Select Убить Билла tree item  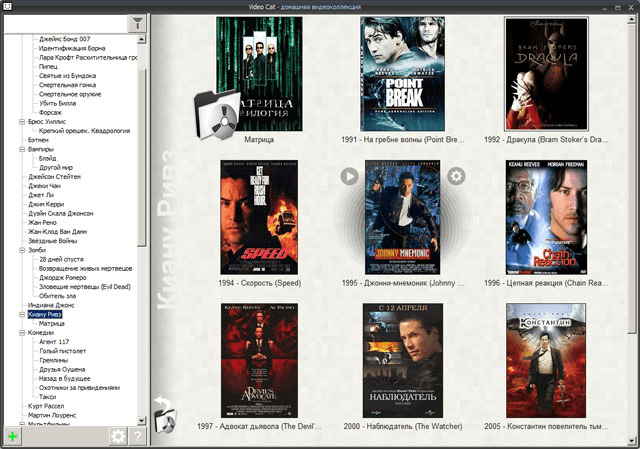click(57, 103)
